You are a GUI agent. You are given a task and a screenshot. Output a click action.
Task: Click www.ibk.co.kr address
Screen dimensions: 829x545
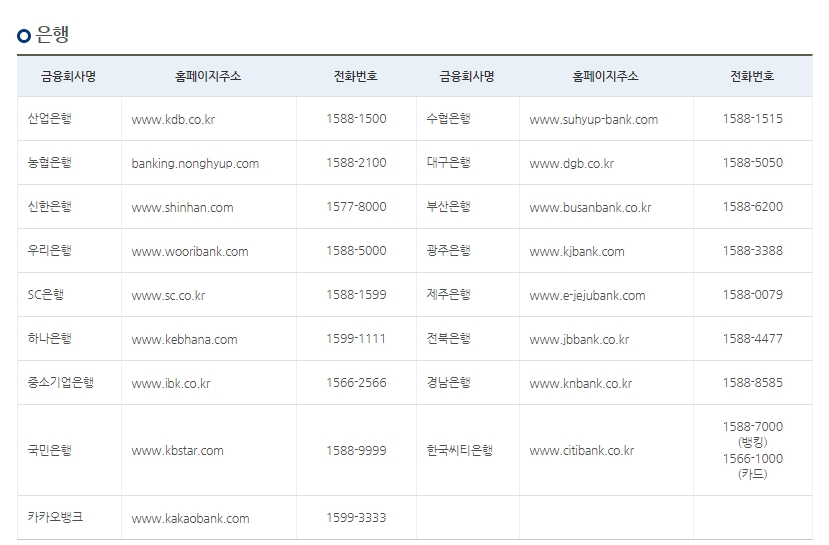pos(171,383)
